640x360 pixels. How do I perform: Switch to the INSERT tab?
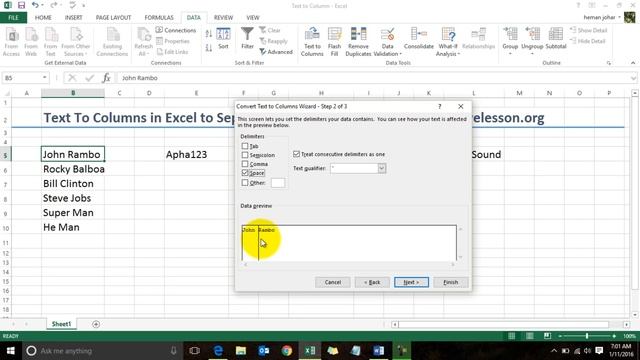pos(73,18)
